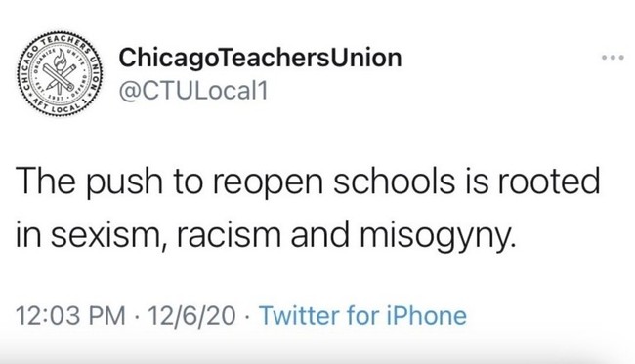Click the word rooted in the tweet
The width and height of the screenshot is (635, 364).
(549, 182)
